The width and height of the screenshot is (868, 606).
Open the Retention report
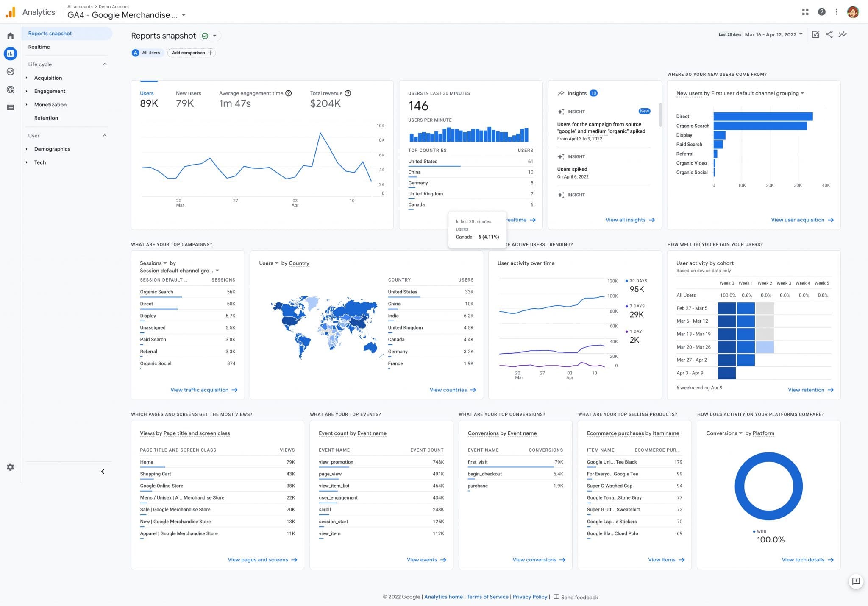(x=46, y=118)
